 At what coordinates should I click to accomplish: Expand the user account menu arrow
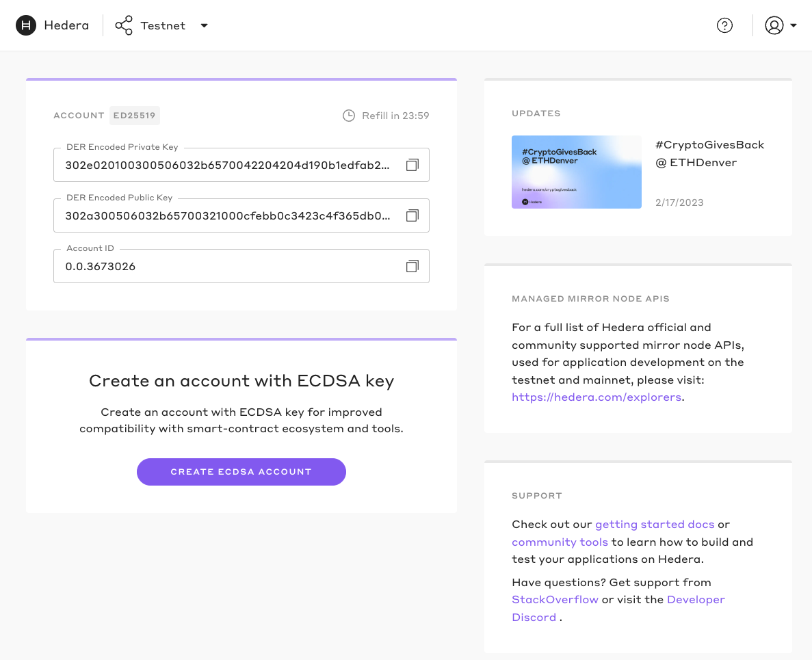[793, 25]
